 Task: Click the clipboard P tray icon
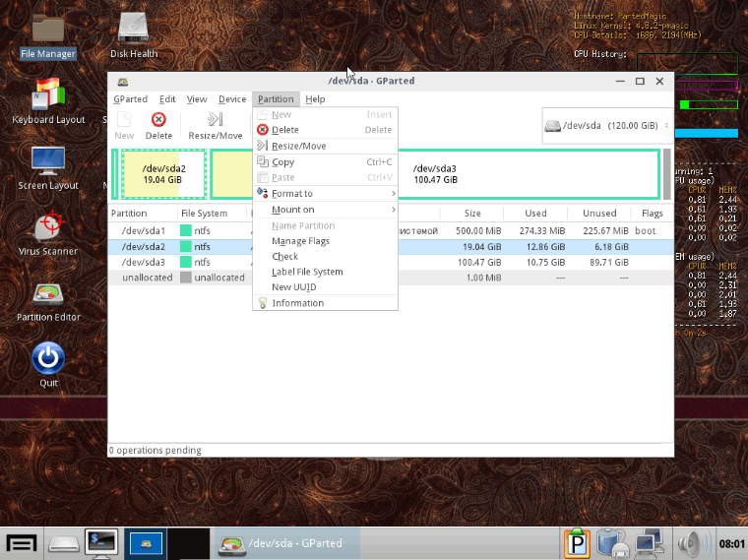pos(577,543)
